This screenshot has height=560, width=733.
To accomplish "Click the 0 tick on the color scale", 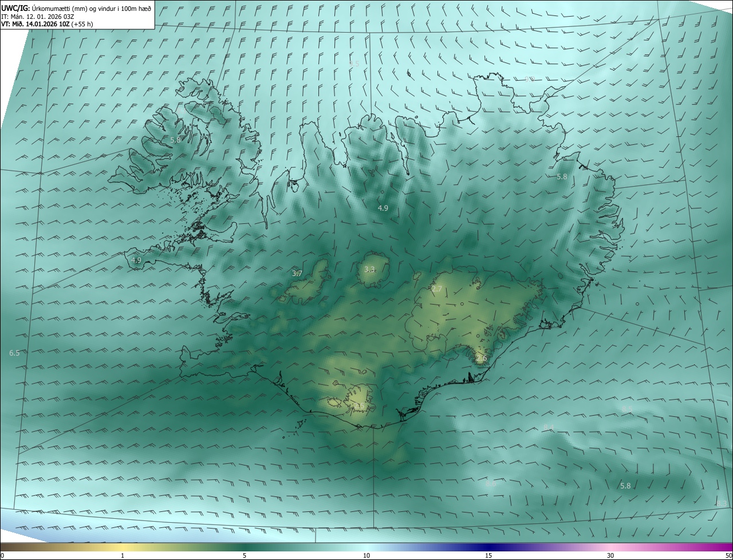I will click(2, 555).
